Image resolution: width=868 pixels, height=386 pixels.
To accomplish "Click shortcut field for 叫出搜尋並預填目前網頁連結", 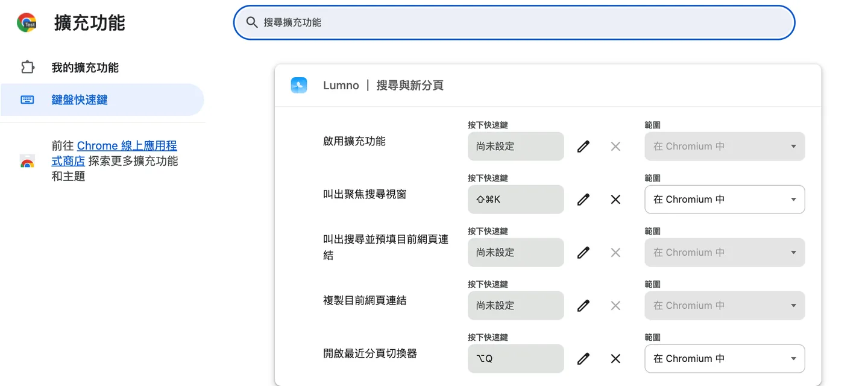I will [x=516, y=253].
